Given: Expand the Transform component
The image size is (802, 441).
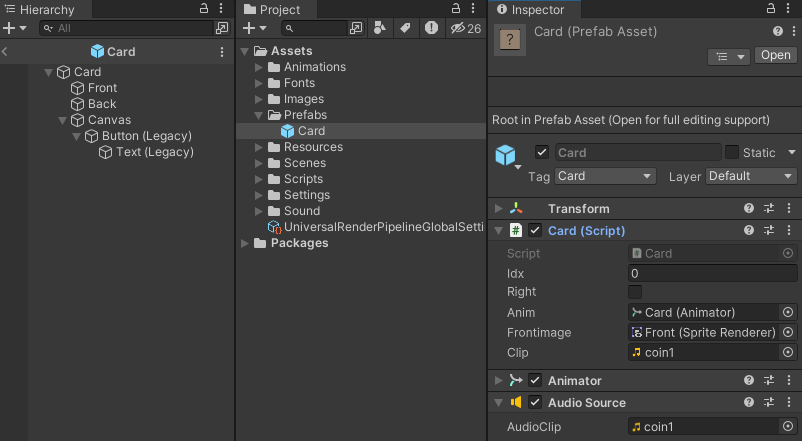Looking at the screenshot, I should tap(499, 208).
